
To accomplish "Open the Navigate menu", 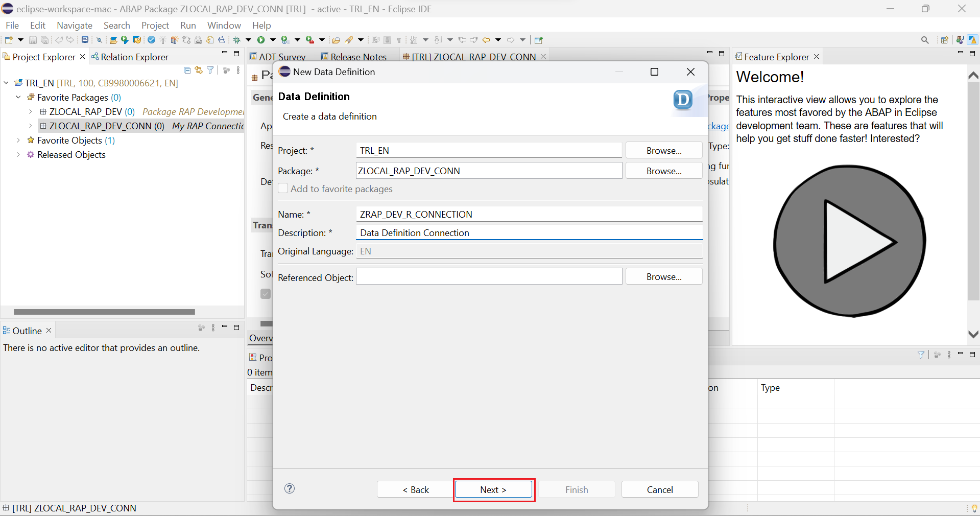I will (x=75, y=25).
